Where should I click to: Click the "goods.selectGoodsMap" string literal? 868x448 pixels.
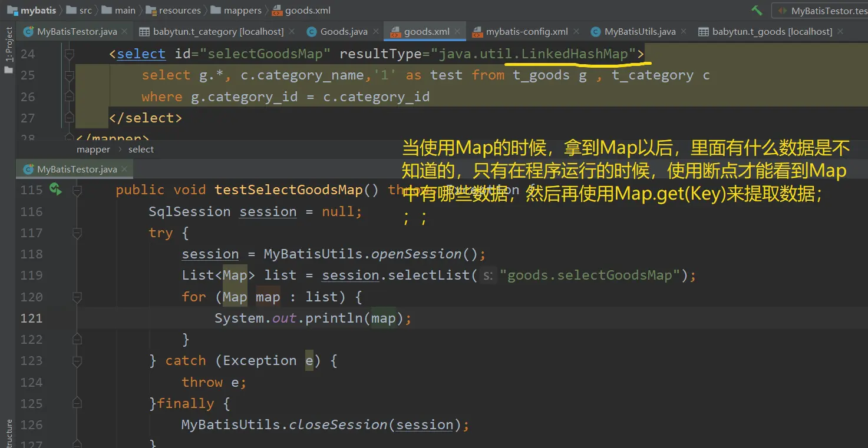click(x=590, y=276)
